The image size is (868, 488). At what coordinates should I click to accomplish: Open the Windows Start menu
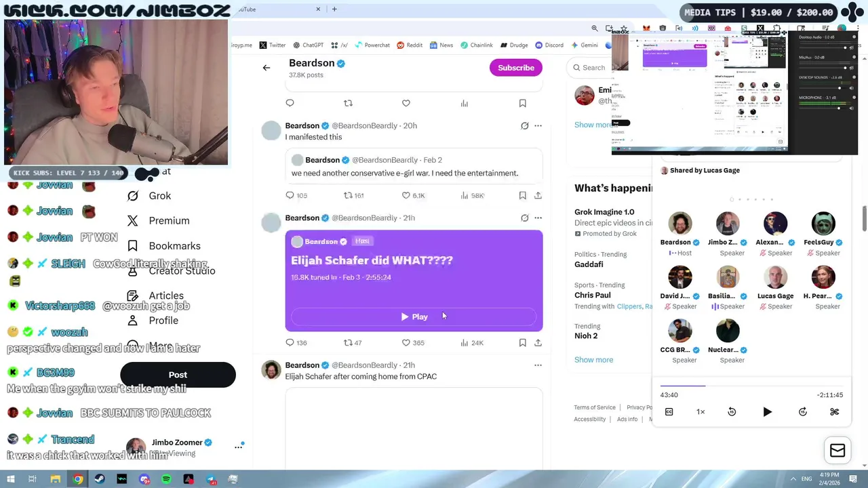point(10,479)
